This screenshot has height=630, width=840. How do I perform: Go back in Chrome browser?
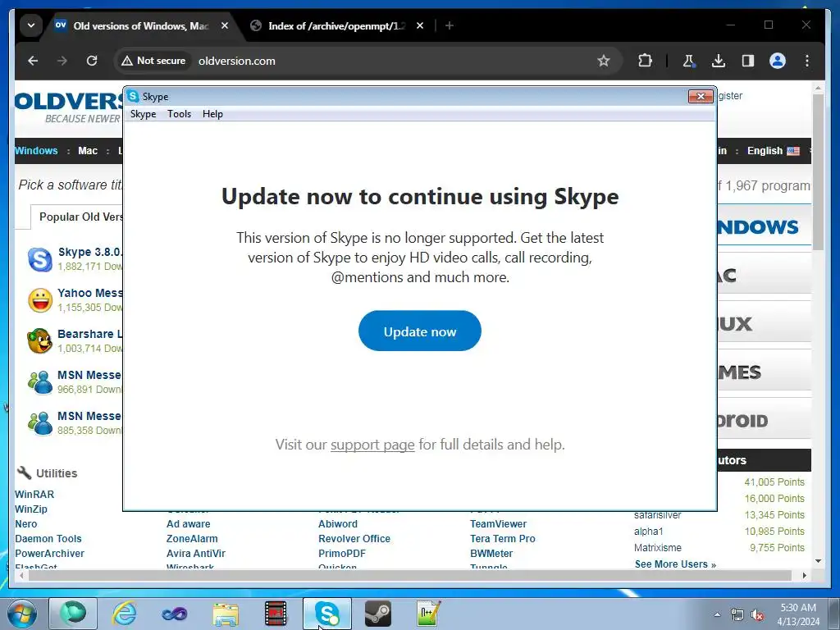coord(33,61)
